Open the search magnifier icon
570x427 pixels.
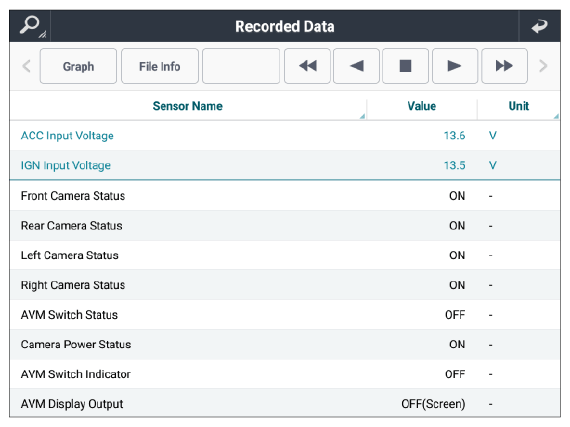[x=30, y=26]
